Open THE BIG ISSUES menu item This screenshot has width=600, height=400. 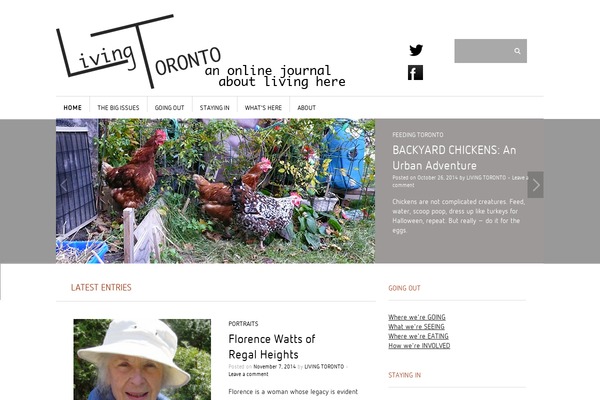[118, 108]
